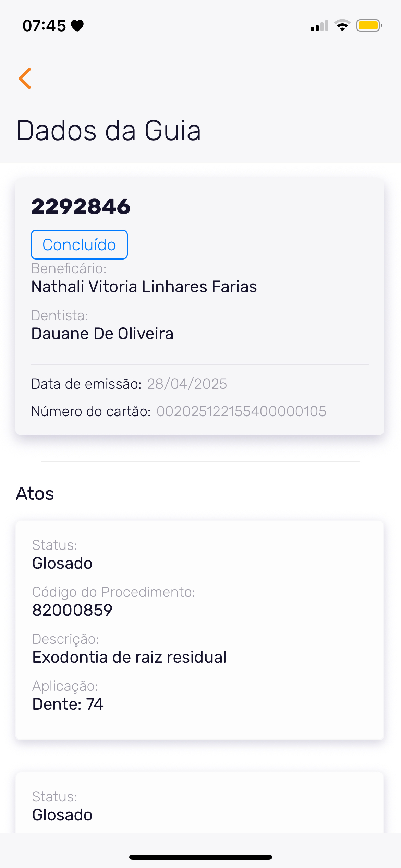The height and width of the screenshot is (868, 401).
Task: Tap the Concluído status badge
Action: point(79,245)
